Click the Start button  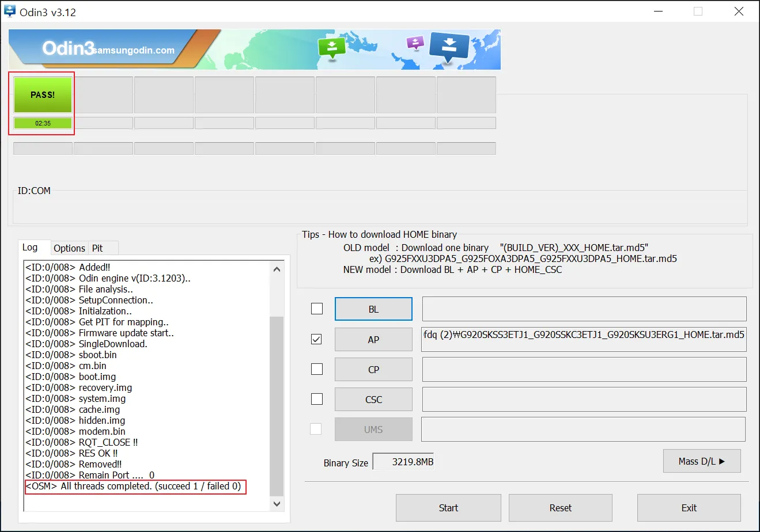tap(448, 508)
